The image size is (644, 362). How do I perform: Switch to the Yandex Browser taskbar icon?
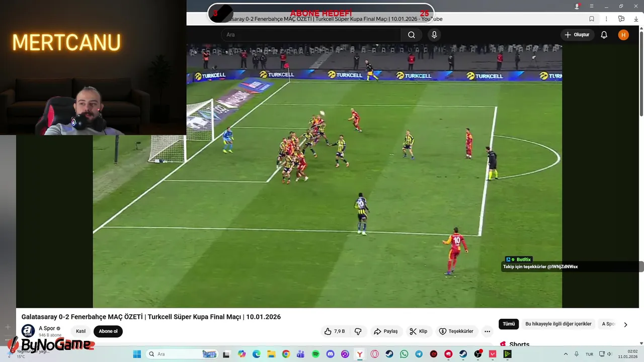[x=360, y=354]
